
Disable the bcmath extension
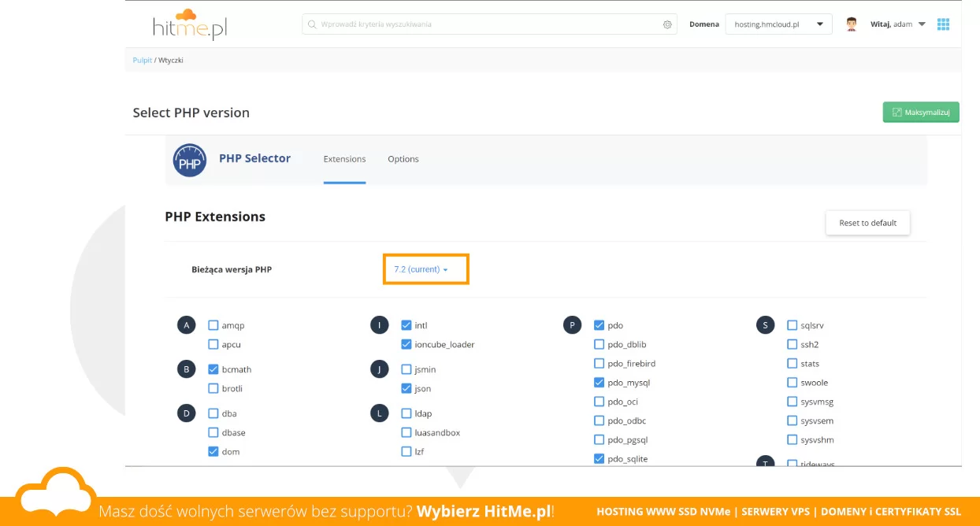point(213,369)
